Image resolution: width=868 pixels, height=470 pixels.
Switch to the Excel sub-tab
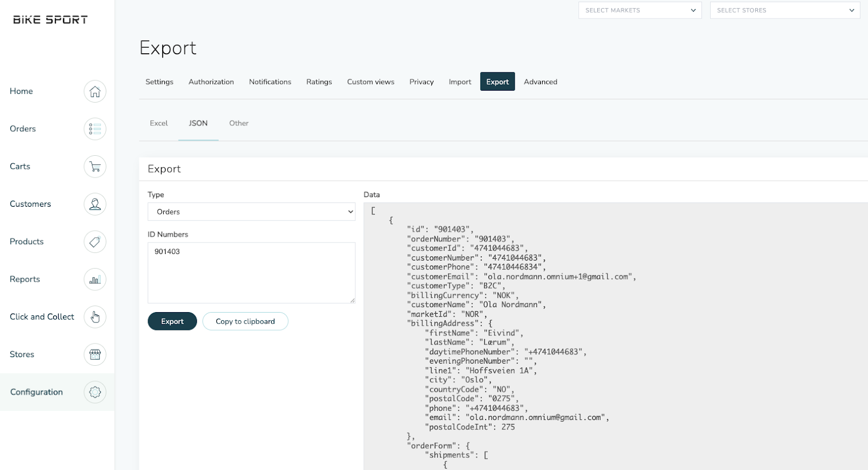[x=159, y=123]
